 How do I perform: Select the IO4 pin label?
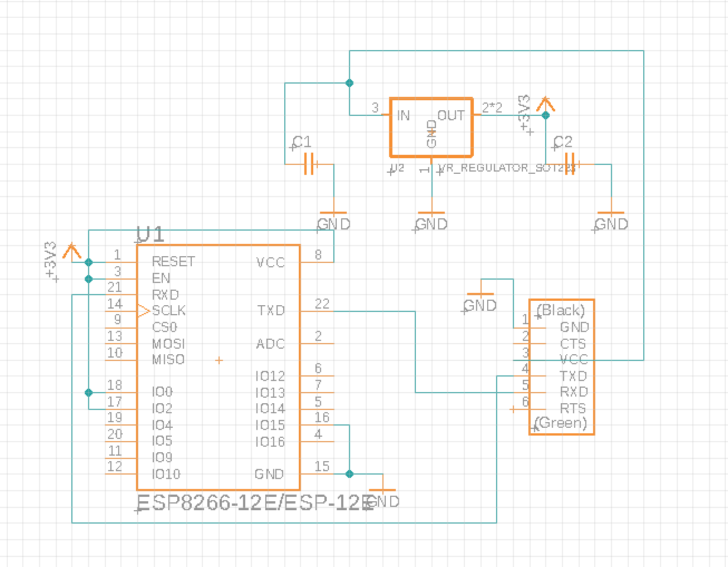(162, 426)
